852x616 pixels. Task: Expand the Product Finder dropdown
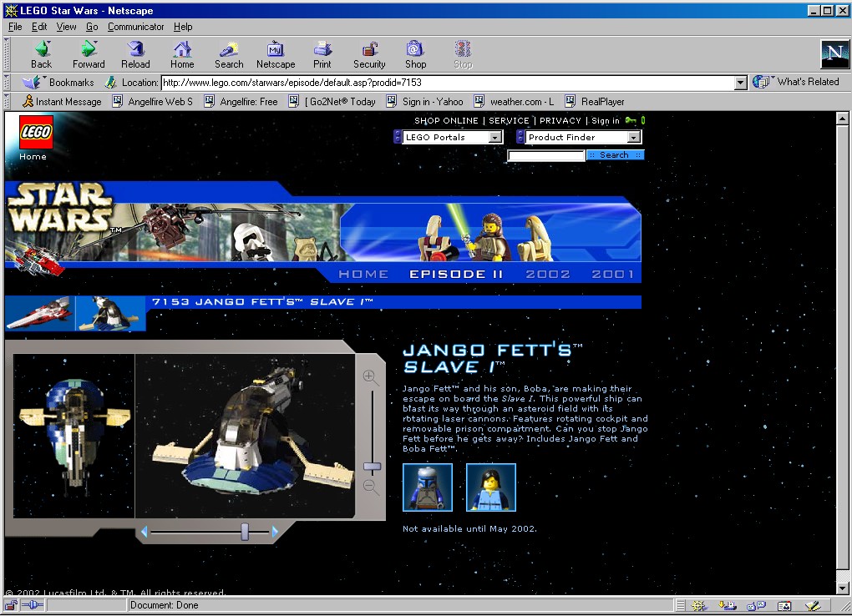633,138
